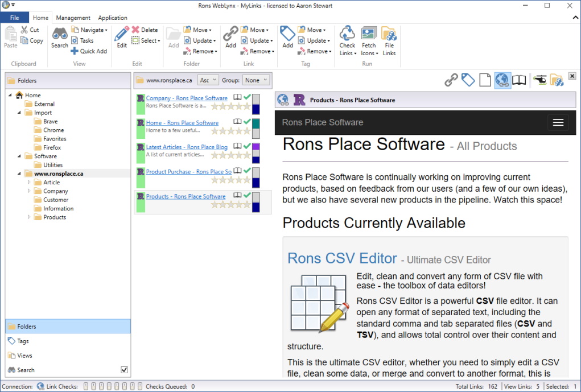This screenshot has width=581, height=392.
Task: Open the Asc sort order dropdown
Action: pos(208,80)
